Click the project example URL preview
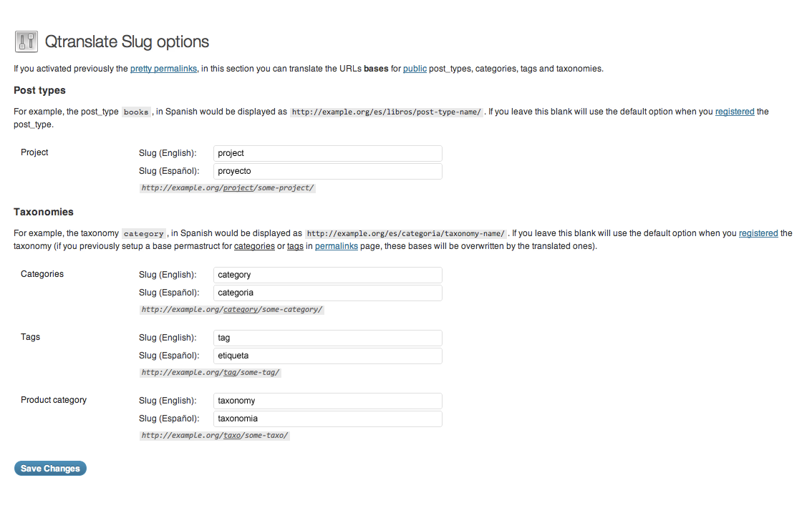 [x=227, y=187]
